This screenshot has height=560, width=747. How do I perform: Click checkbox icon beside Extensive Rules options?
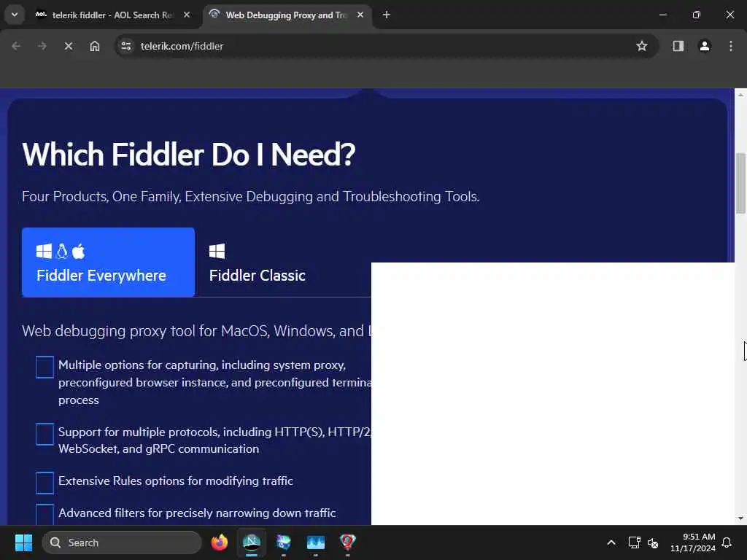coord(44,483)
